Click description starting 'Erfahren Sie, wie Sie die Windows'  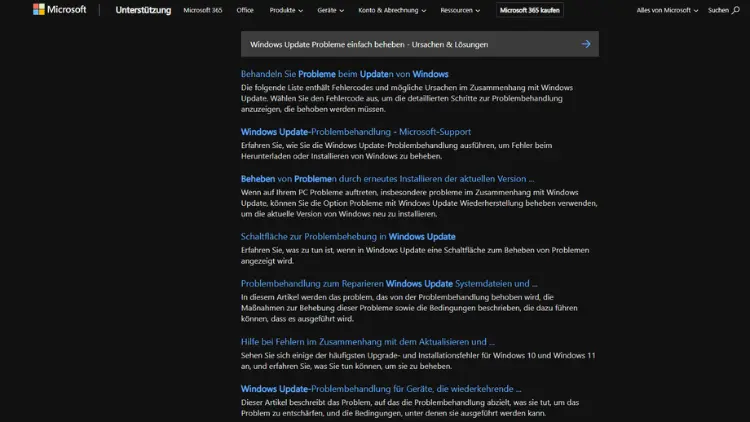coord(396,150)
